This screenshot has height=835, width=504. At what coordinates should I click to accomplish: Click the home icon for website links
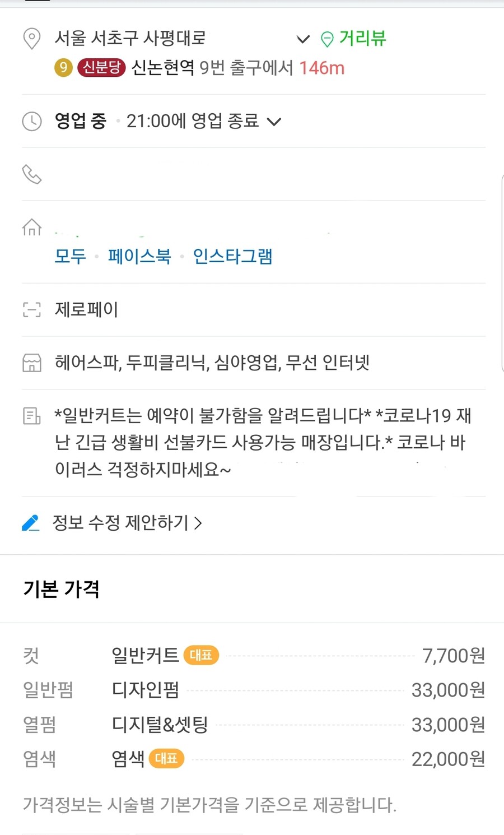click(32, 227)
